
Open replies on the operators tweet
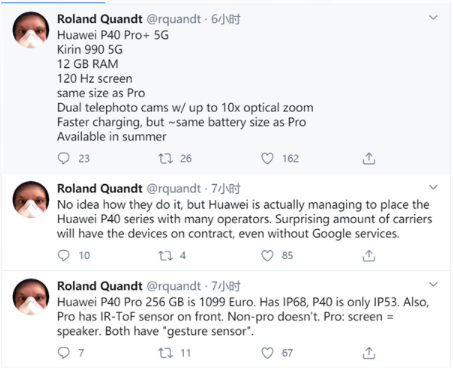pos(63,255)
